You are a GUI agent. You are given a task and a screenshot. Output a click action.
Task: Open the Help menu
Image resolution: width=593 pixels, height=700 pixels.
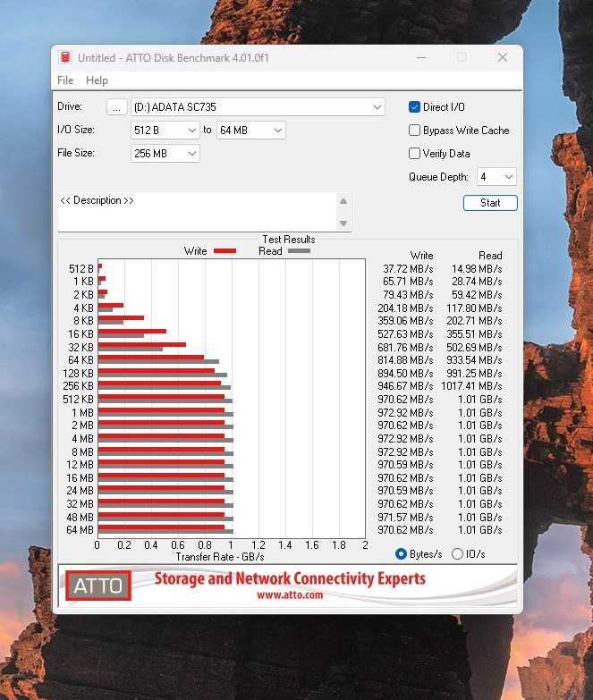97,80
